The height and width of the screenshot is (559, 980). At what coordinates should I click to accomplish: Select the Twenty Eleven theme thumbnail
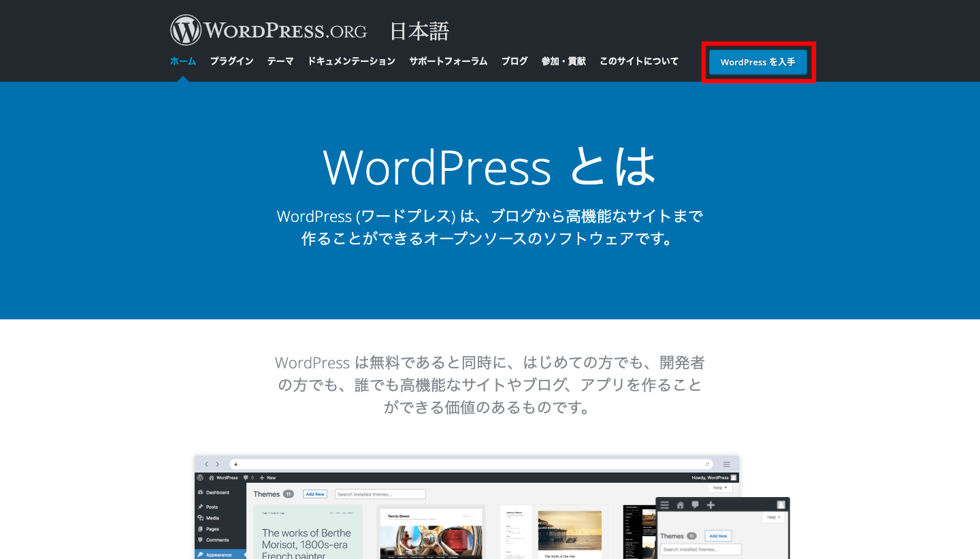431,532
